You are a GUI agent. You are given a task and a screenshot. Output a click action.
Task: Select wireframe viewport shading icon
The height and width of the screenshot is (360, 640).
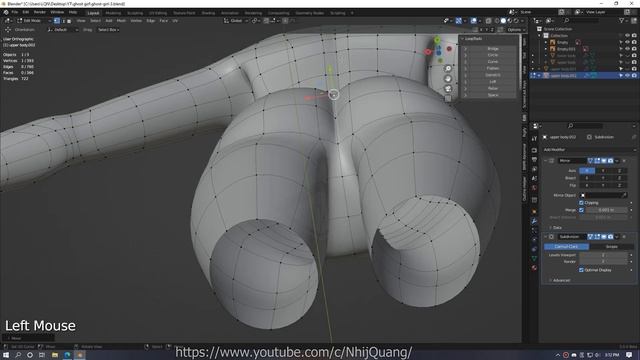497,20
